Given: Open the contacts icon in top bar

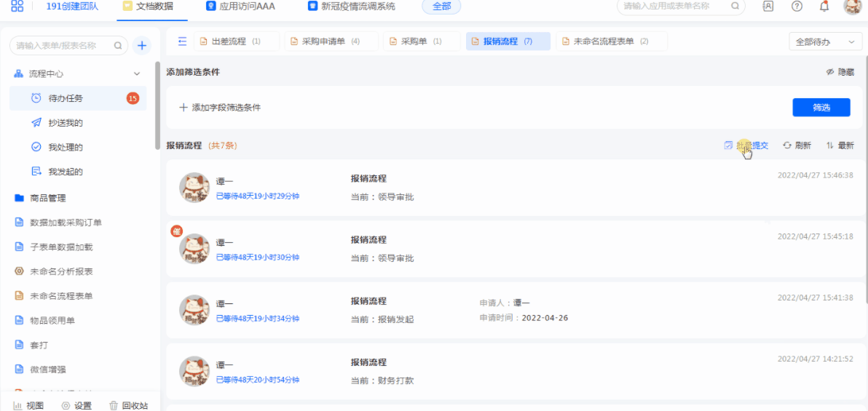Looking at the screenshot, I should [768, 7].
